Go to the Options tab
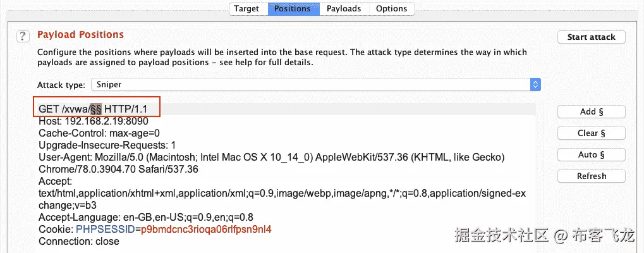 point(391,9)
